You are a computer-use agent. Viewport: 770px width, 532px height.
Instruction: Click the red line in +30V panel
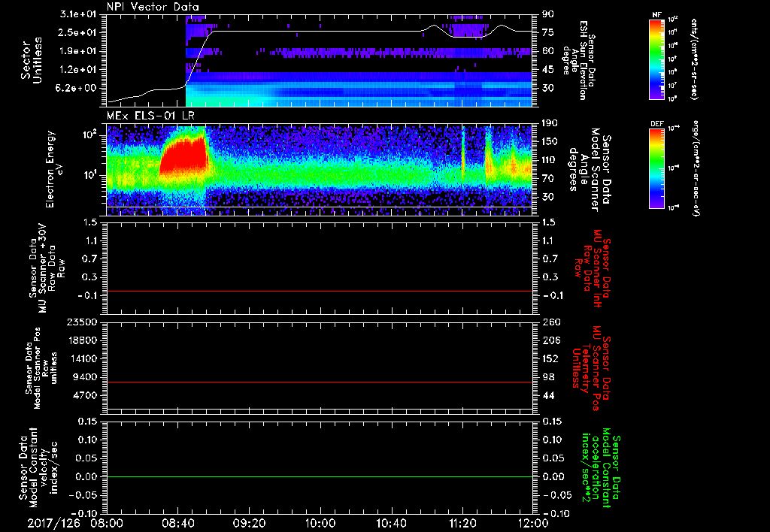coord(319,291)
